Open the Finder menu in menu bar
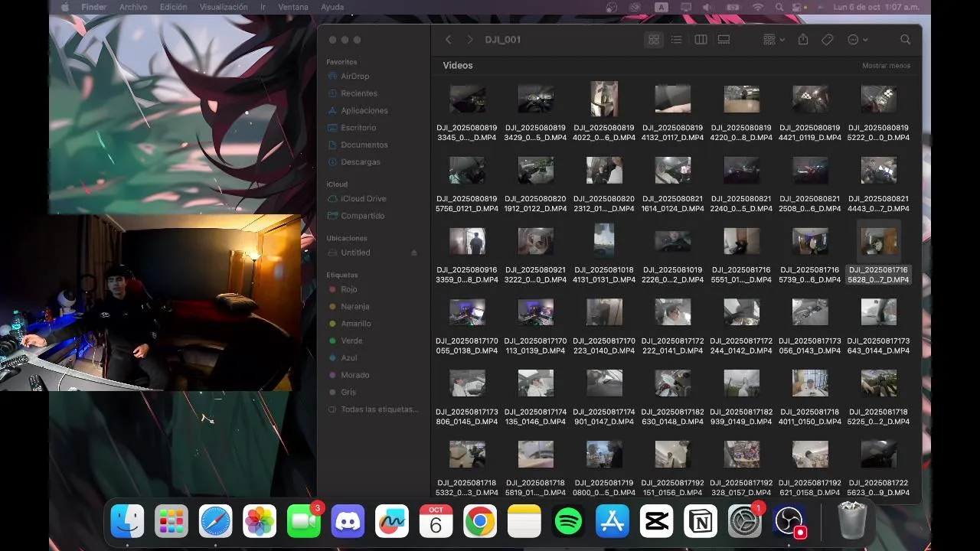The width and height of the screenshot is (980, 551). (94, 7)
